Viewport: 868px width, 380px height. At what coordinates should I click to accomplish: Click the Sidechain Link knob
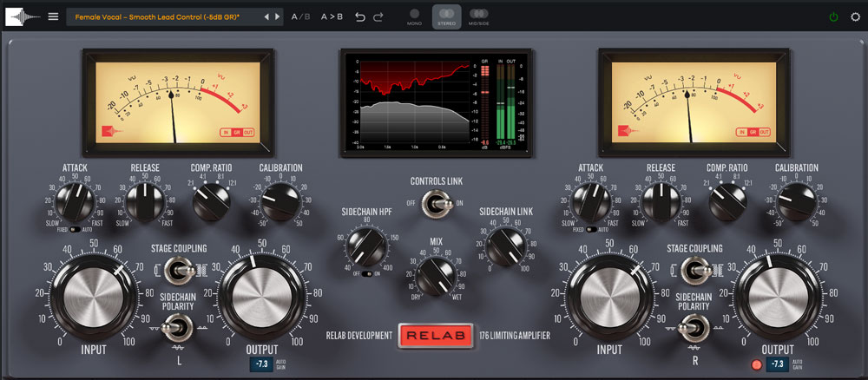pyautogui.click(x=506, y=246)
